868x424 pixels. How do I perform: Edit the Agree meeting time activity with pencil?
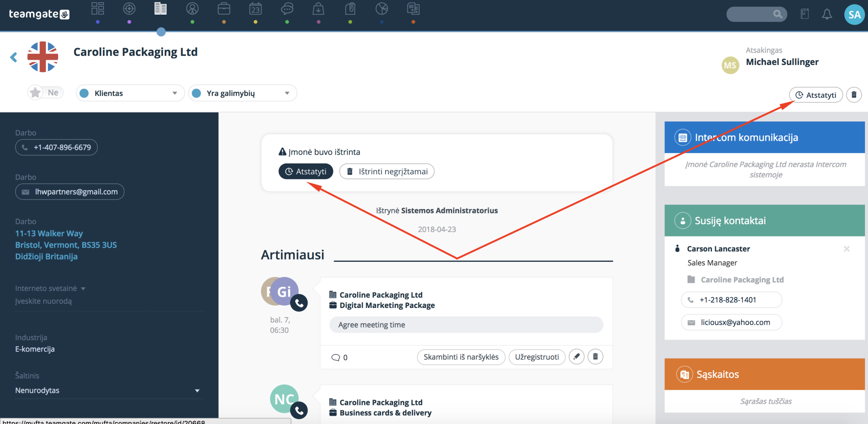(576, 357)
